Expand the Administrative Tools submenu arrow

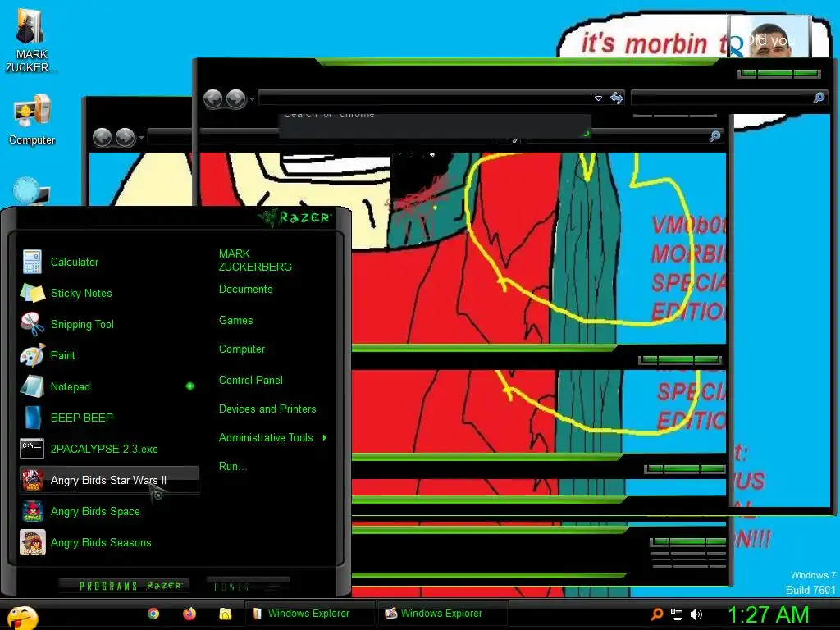(325, 438)
